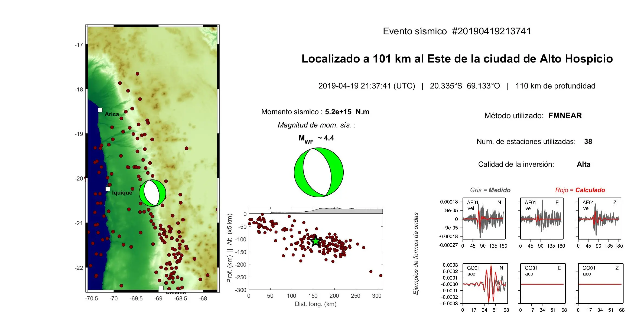Image resolution: width=644 pixels, height=328 pixels.
Task: Click the legend 'Gris = Medido'
Action: (490, 190)
